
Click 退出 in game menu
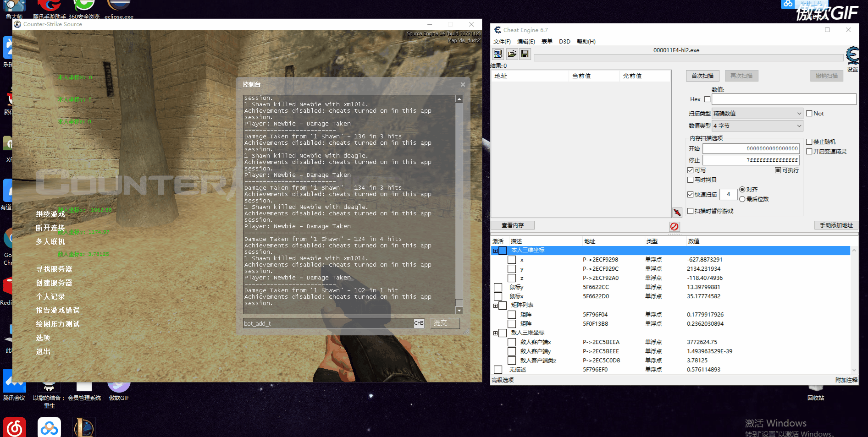tap(43, 351)
